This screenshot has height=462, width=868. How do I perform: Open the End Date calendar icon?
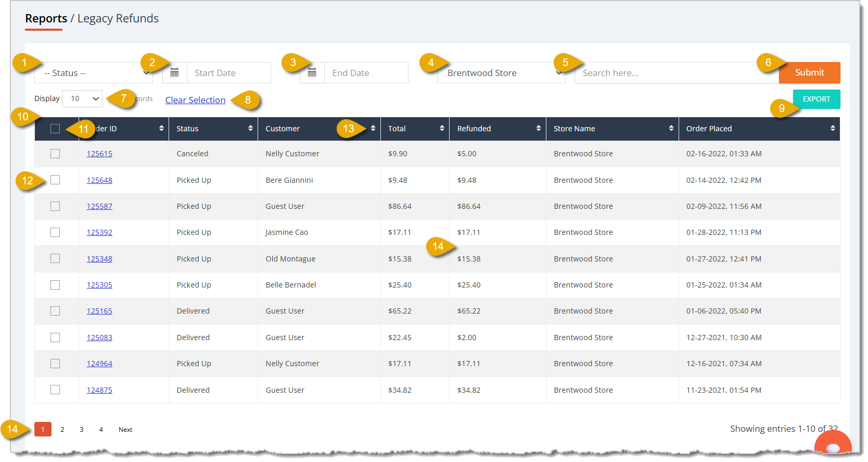pyautogui.click(x=312, y=73)
